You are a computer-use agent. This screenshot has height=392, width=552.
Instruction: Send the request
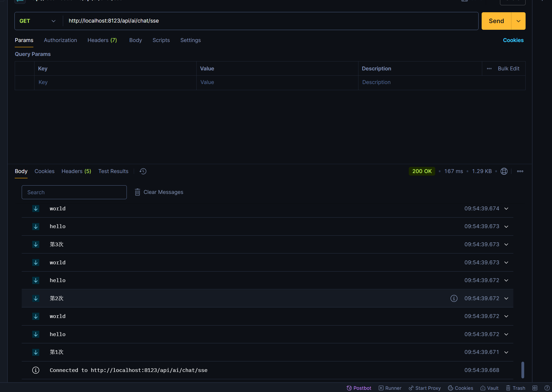coord(496,21)
